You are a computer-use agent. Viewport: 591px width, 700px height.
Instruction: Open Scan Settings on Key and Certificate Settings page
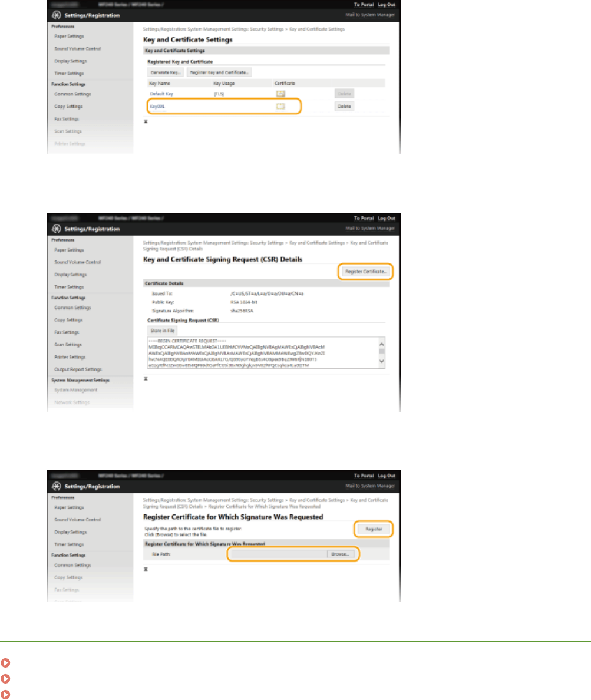tap(68, 132)
